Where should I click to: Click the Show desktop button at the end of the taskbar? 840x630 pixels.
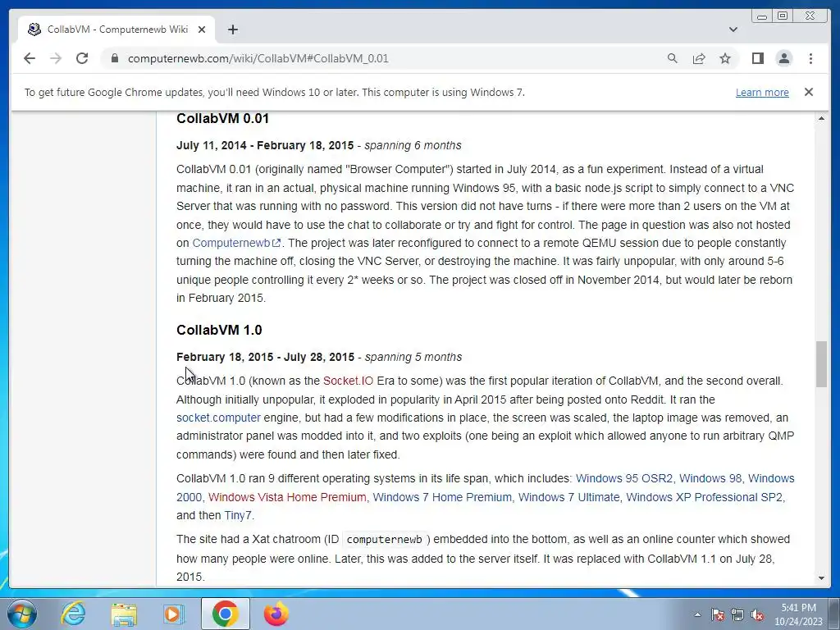835,614
